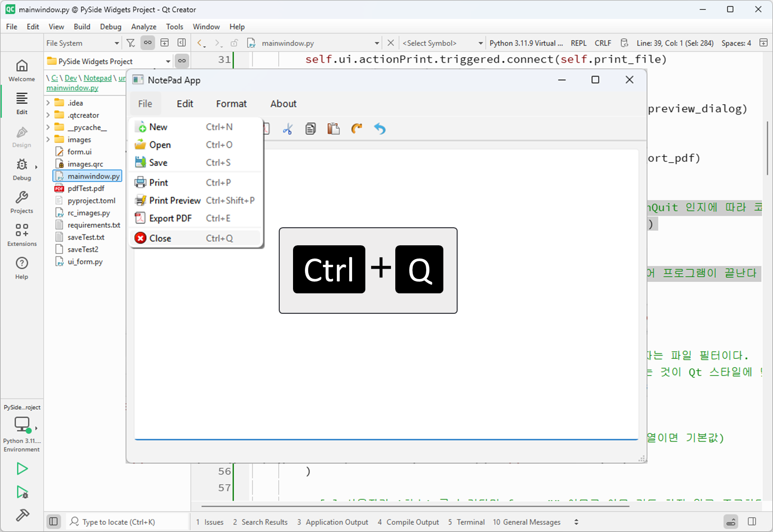
Task: Click the REPL button
Action: (x=578, y=43)
